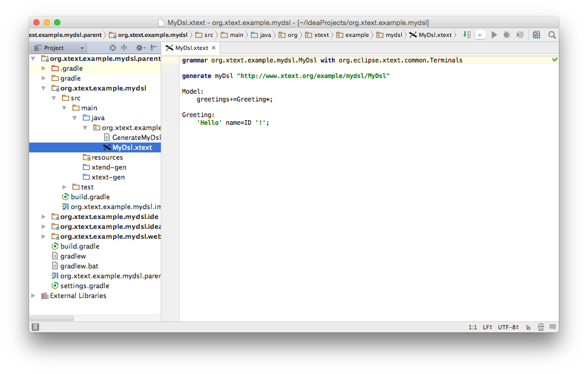Toggle file read-only lock icon
Image resolution: width=588 pixels, height=374 pixels.
pyautogui.click(x=528, y=327)
